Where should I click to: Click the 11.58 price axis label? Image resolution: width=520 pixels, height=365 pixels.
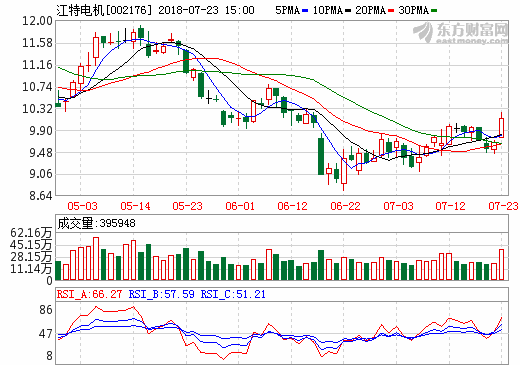coord(37,43)
